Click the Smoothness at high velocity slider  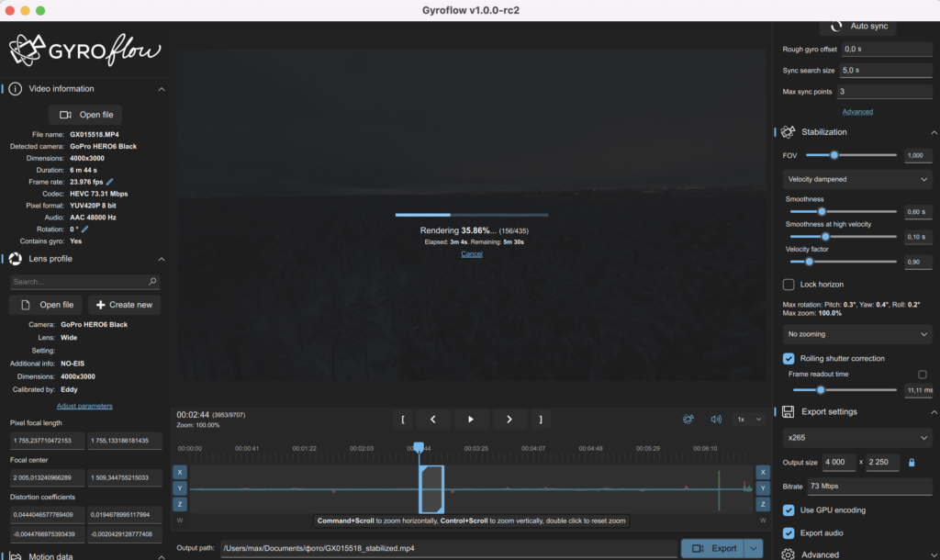(x=844, y=237)
